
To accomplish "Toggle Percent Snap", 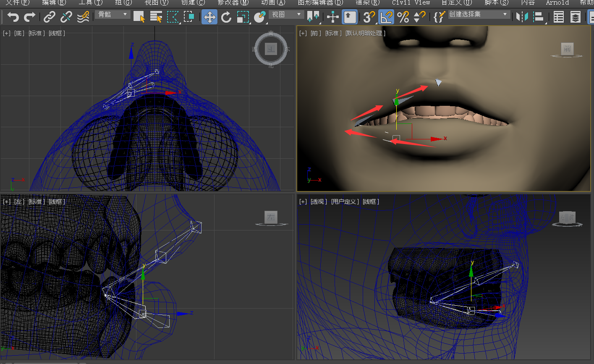I will pyautogui.click(x=403, y=17).
